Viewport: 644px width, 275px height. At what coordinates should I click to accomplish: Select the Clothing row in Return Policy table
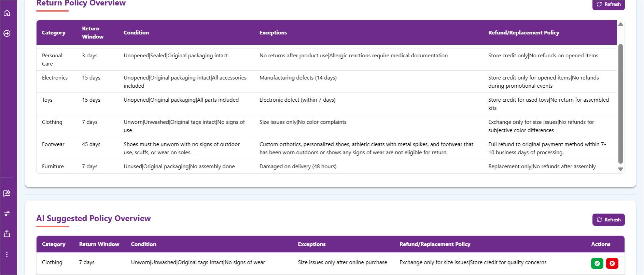tap(326, 126)
